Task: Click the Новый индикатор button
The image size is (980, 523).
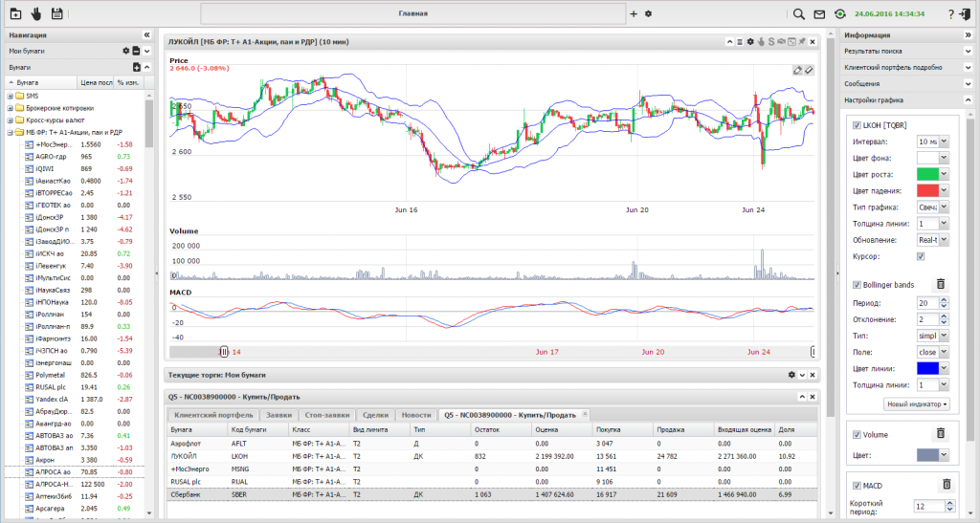Action: [916, 403]
